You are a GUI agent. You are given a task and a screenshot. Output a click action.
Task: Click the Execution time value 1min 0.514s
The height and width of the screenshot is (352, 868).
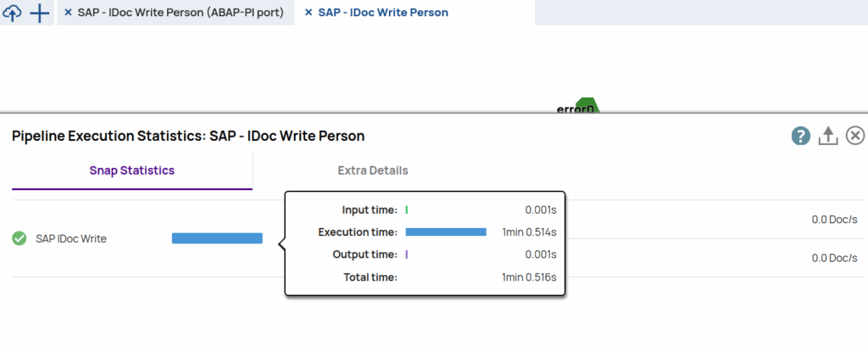click(x=529, y=232)
